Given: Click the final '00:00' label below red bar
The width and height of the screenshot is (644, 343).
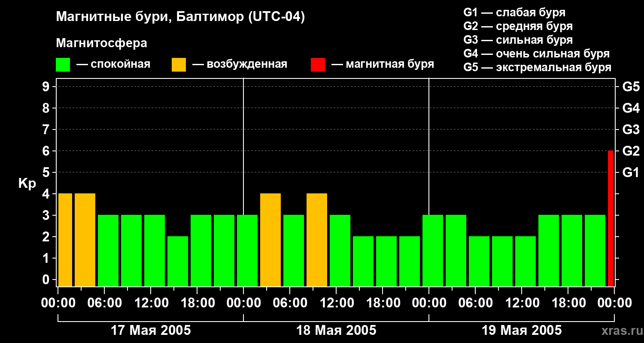Looking at the screenshot, I should tap(614, 303).
